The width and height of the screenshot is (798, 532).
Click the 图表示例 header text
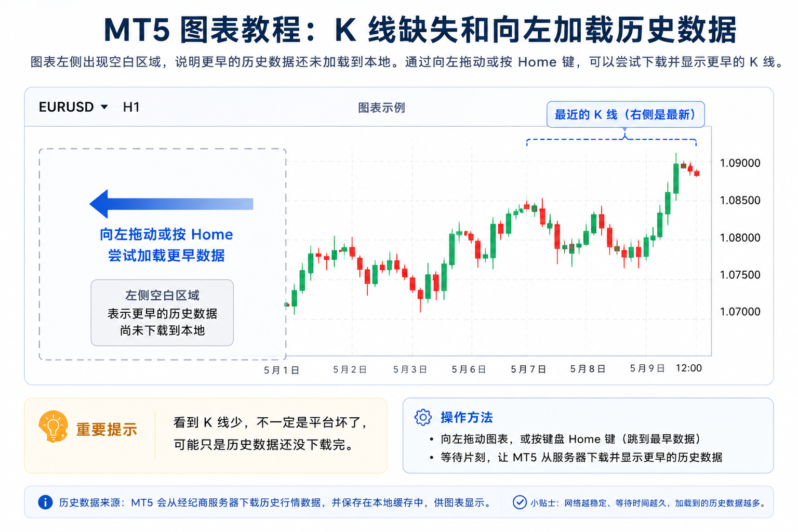[381, 108]
